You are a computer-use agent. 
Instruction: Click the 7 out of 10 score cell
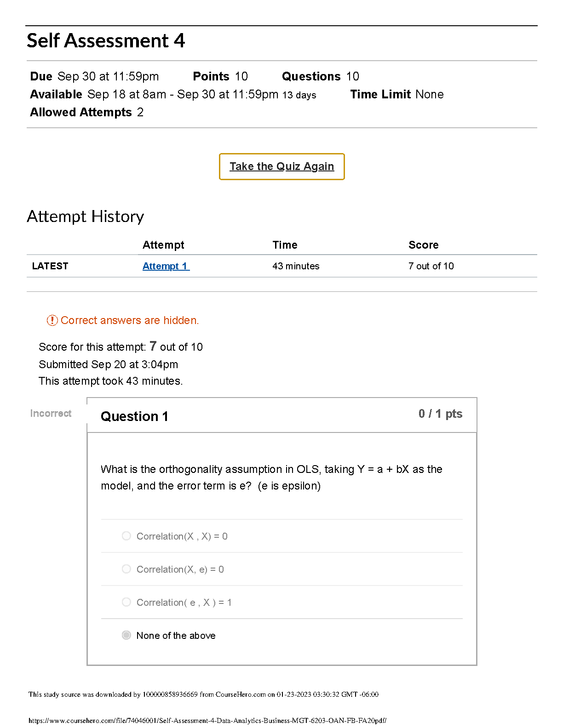431,266
